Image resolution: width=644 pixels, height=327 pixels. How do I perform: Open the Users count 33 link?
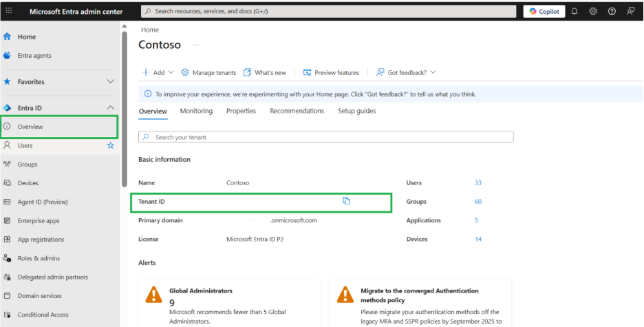(x=478, y=183)
